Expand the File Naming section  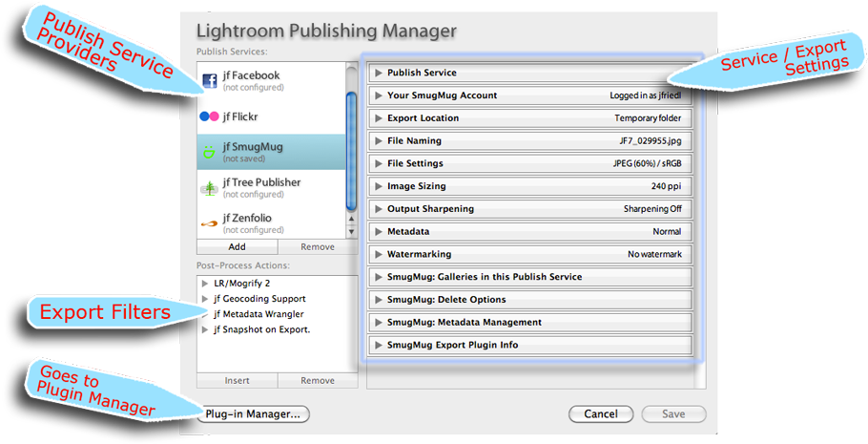[379, 140]
